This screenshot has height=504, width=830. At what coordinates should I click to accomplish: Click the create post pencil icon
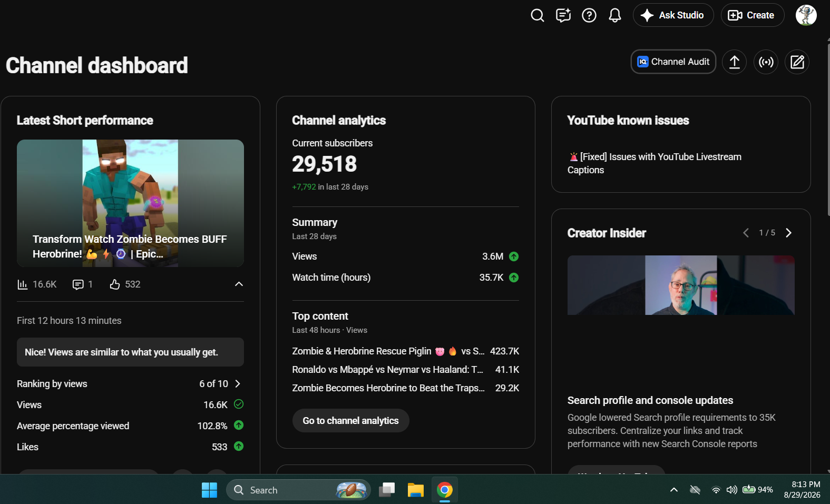tap(797, 62)
